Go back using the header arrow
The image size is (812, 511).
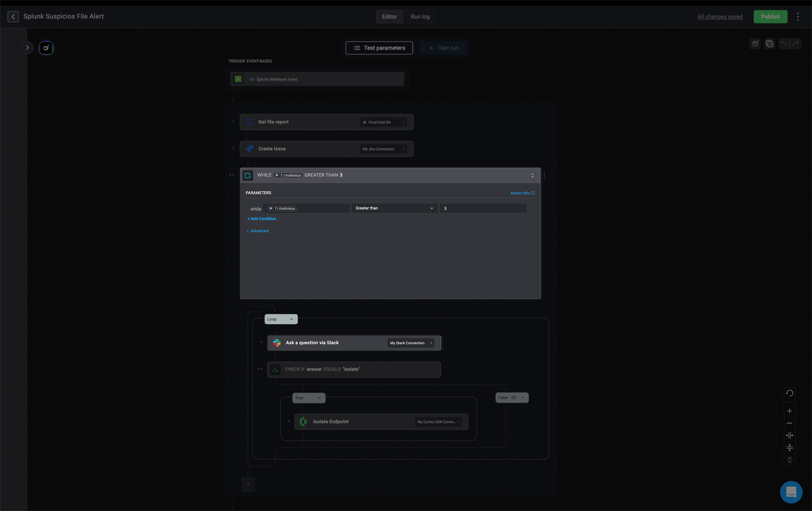coord(13,16)
